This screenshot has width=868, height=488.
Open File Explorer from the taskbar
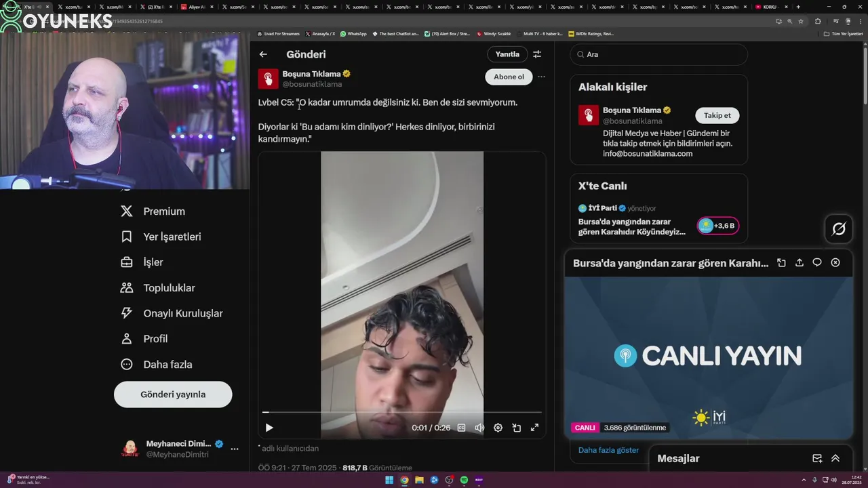pos(420,480)
